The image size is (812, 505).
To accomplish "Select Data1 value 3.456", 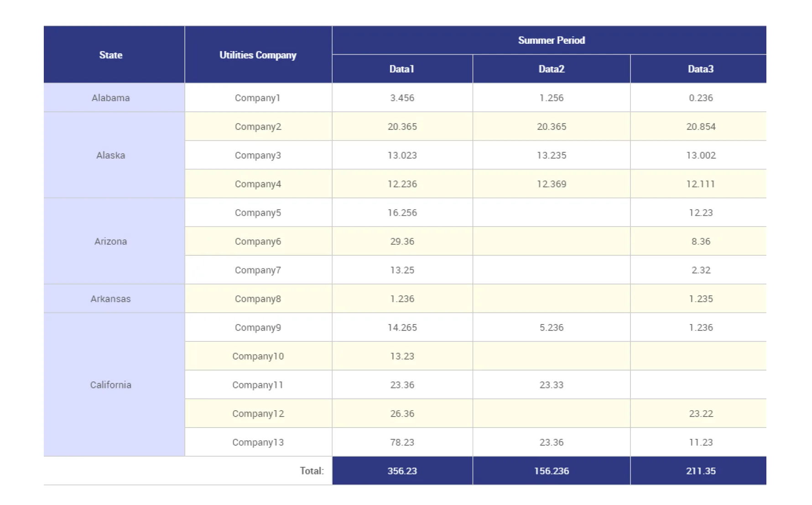I will (x=402, y=98).
